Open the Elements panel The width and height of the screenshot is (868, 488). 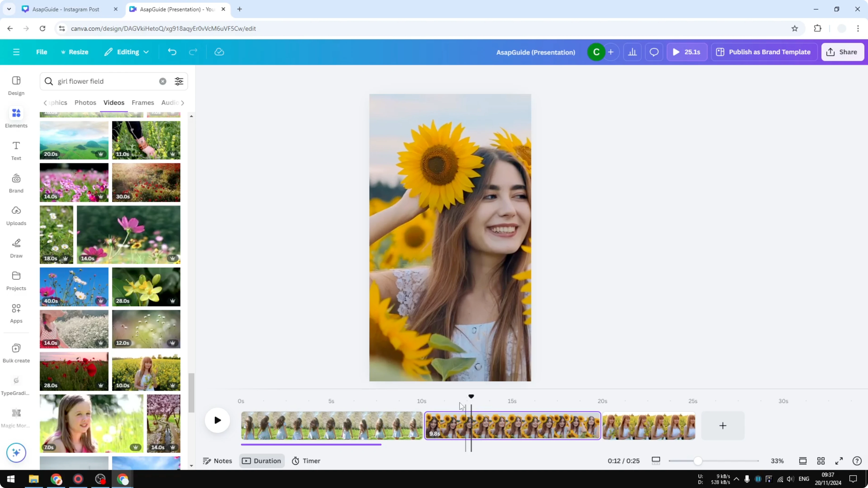[x=16, y=117]
